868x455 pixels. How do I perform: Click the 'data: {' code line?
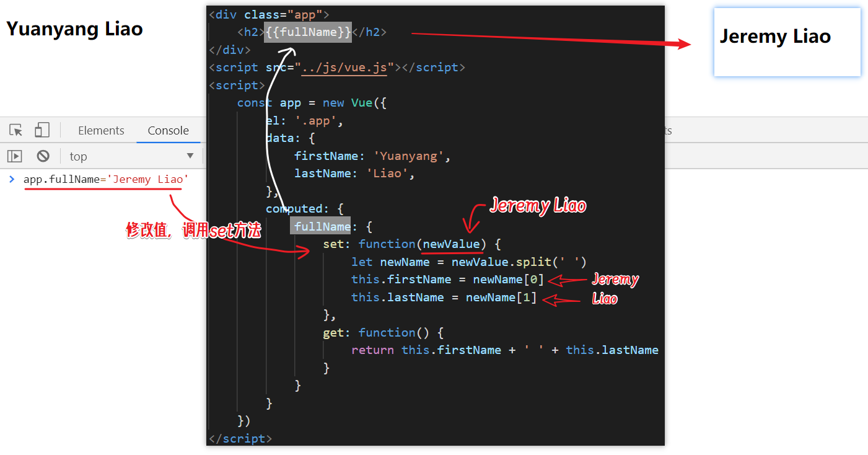pyautogui.click(x=291, y=138)
